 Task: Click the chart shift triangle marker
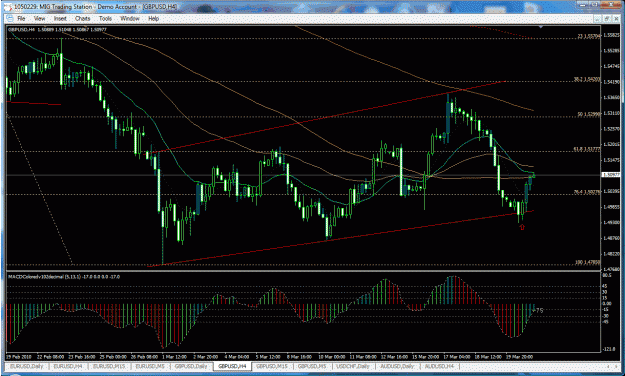[x=541, y=27]
